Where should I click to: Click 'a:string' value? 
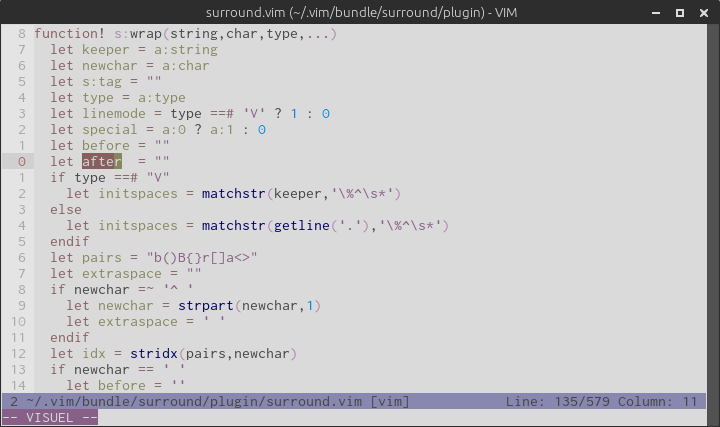pos(186,50)
